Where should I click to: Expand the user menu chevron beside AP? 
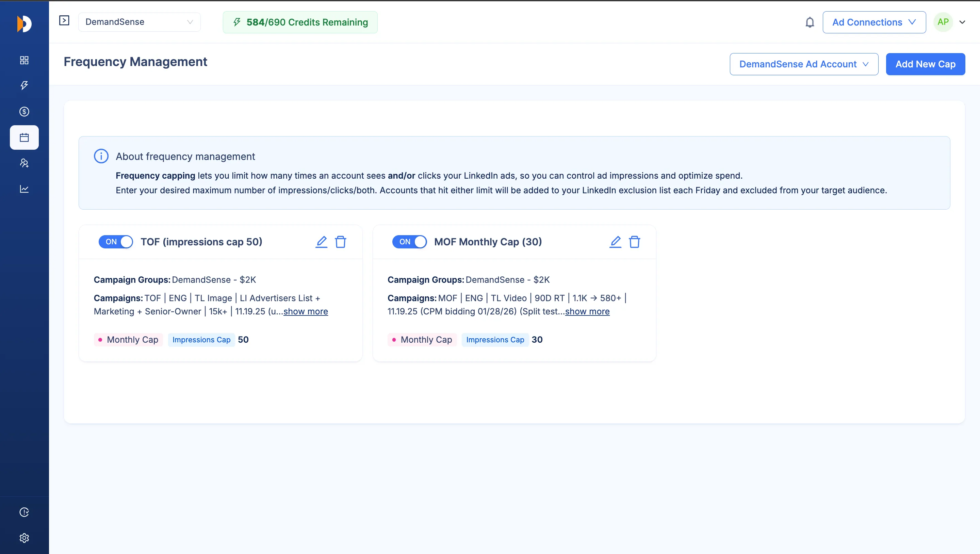click(x=963, y=22)
